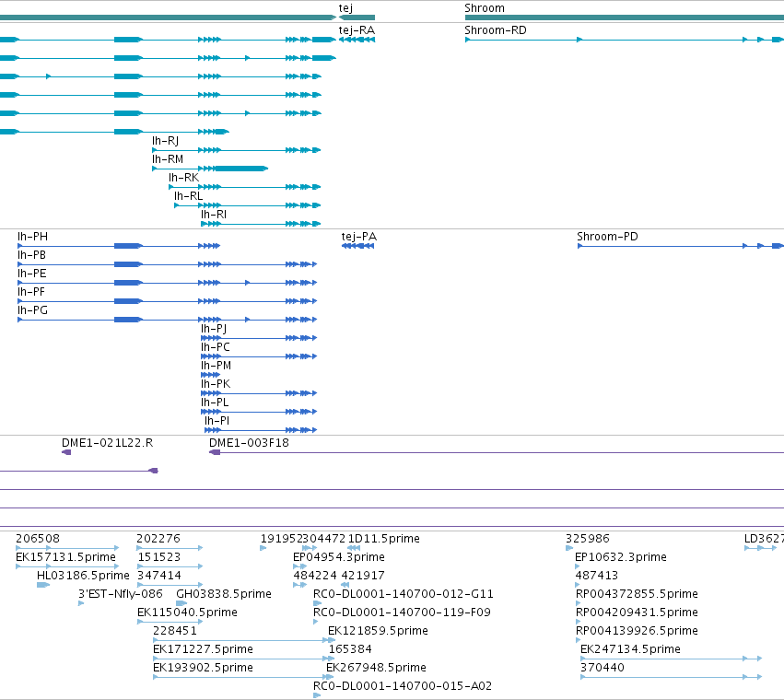
Task: Click protein Ih-PJ label
Action: tap(214, 329)
